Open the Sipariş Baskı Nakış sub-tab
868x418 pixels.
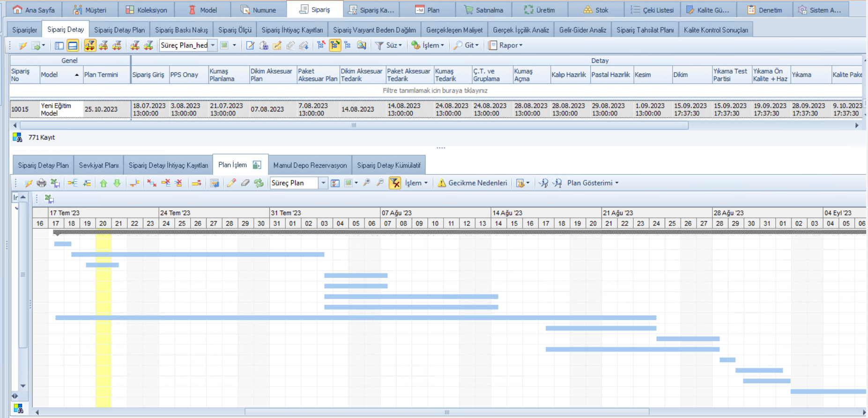(181, 30)
